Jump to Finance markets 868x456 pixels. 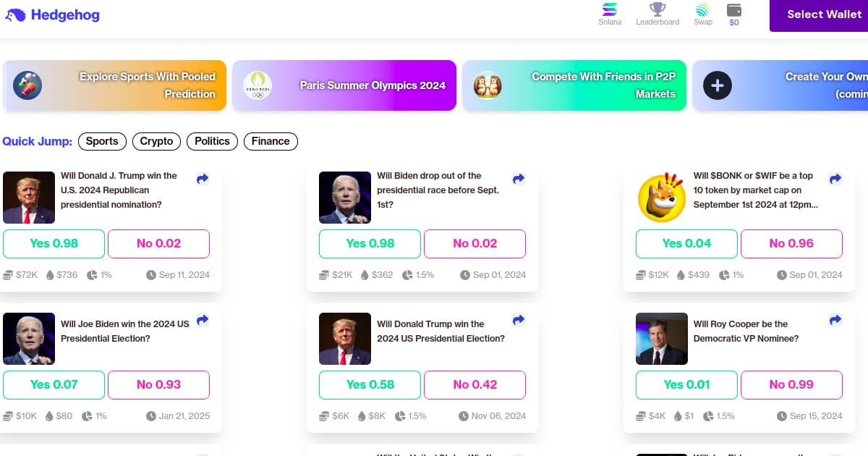click(271, 141)
